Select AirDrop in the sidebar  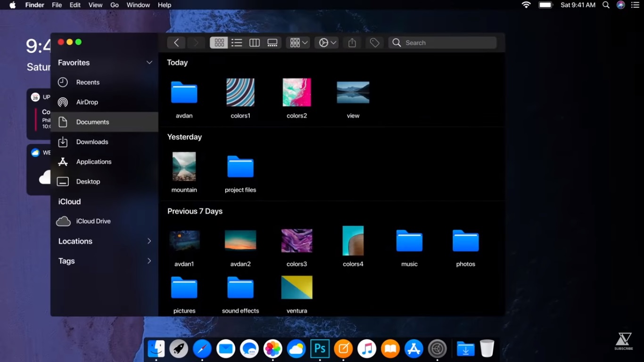tap(87, 102)
